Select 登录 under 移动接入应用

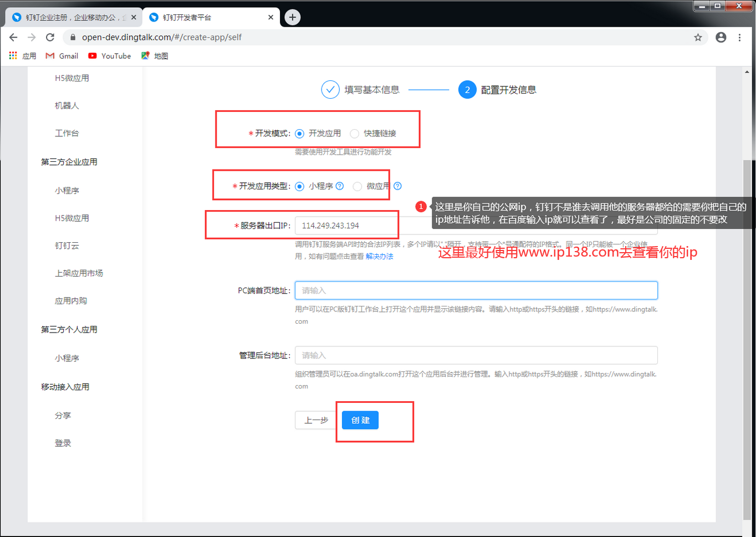coord(63,443)
